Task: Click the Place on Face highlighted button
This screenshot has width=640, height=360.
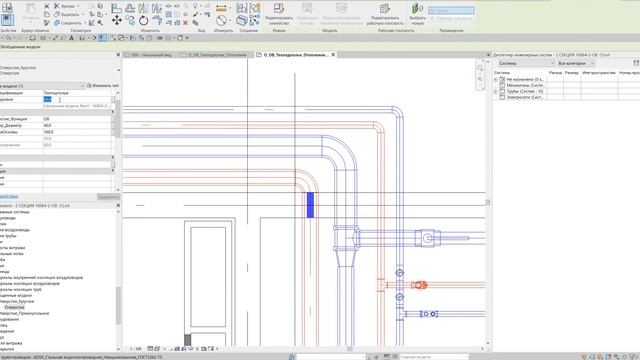Action: [x=451, y=10]
